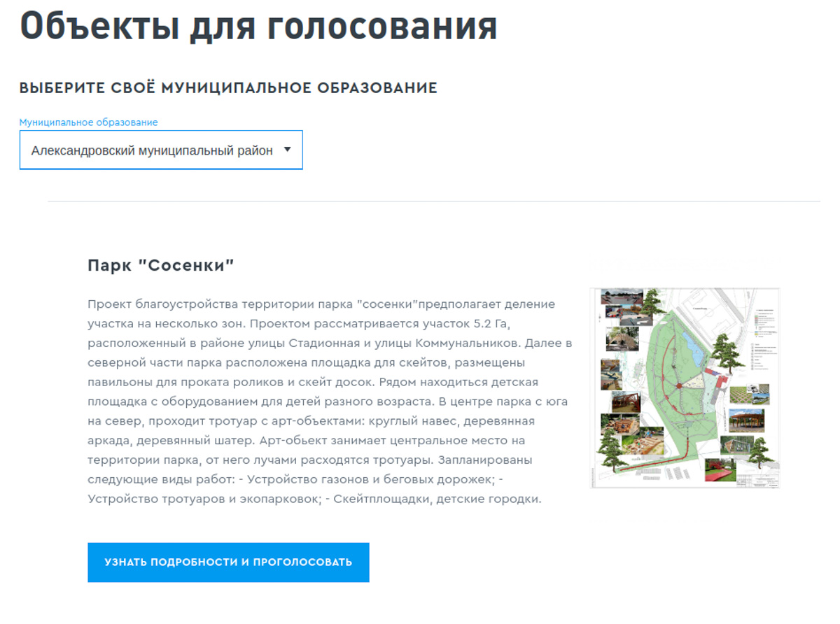
Task: Click the dropdown arrow beside "Александровский муниципальный район"
Action: click(288, 149)
